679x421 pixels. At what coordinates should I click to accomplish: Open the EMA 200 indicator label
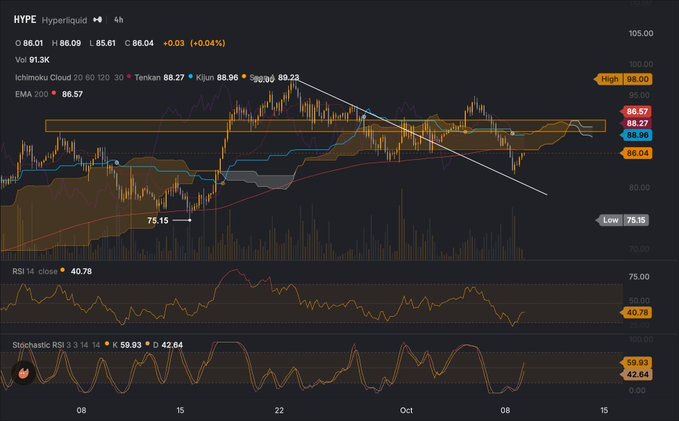(32, 94)
